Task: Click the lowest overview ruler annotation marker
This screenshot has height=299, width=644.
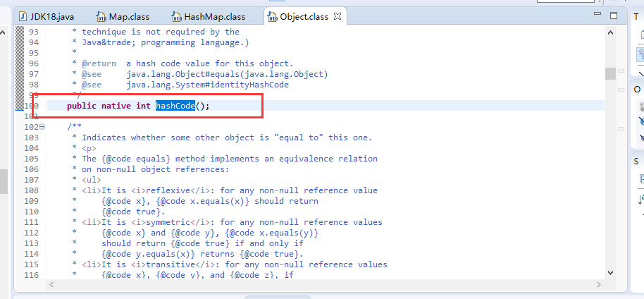Action: 621,129
